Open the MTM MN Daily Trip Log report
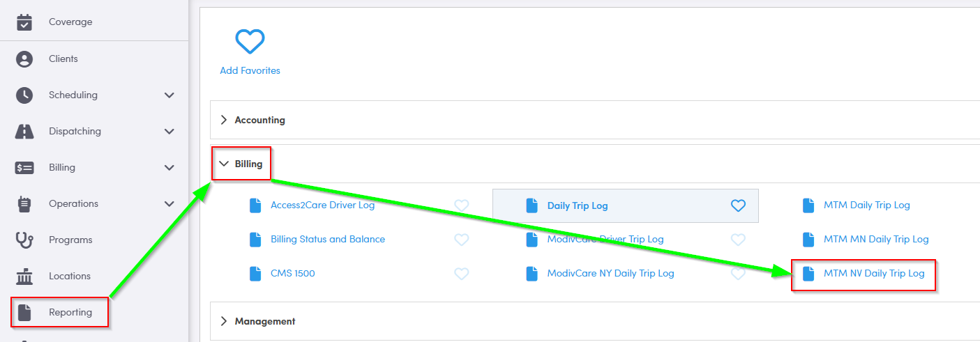 [x=875, y=240]
